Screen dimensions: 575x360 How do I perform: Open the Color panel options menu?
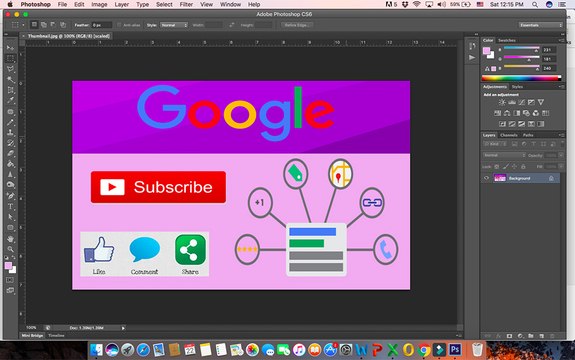561,40
